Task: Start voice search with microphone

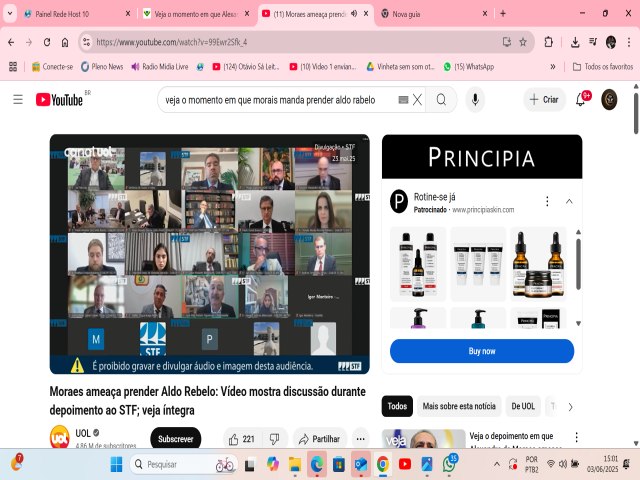Action: click(x=475, y=100)
